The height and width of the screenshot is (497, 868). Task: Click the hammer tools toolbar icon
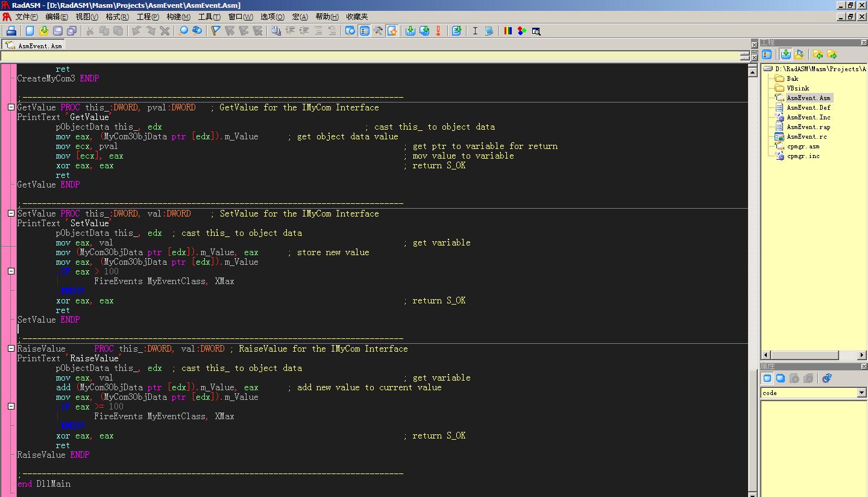tap(378, 31)
